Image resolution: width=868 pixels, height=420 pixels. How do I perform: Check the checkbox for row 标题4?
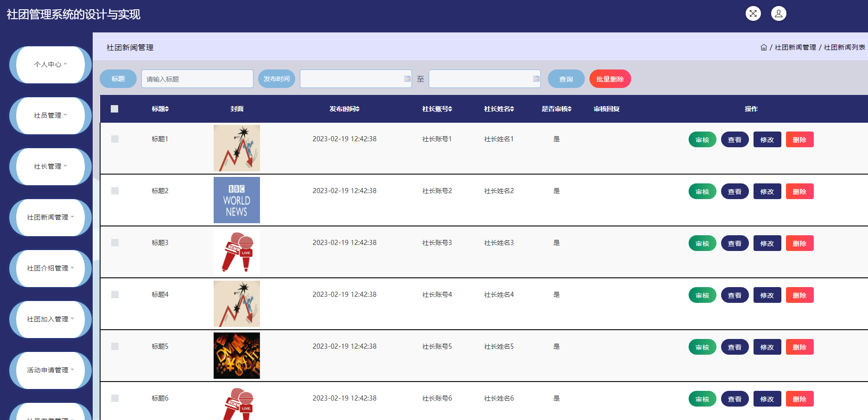coord(115,295)
